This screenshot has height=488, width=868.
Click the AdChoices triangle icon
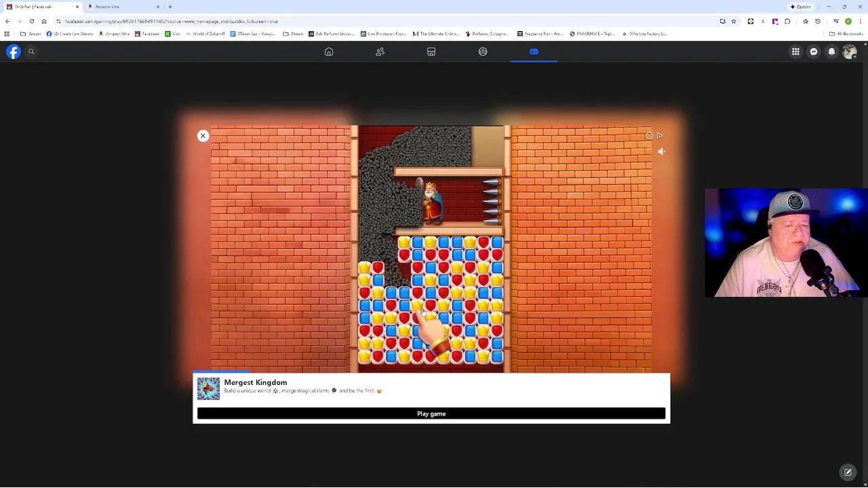pos(660,136)
